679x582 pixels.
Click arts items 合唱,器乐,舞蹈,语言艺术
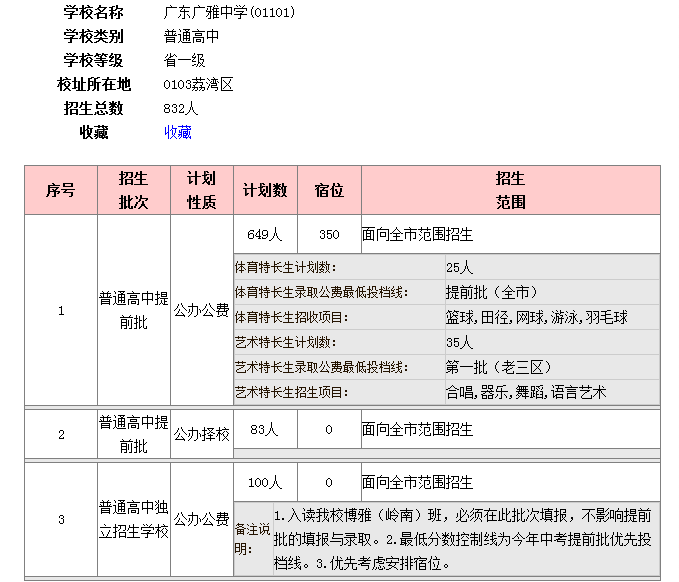[x=526, y=392]
